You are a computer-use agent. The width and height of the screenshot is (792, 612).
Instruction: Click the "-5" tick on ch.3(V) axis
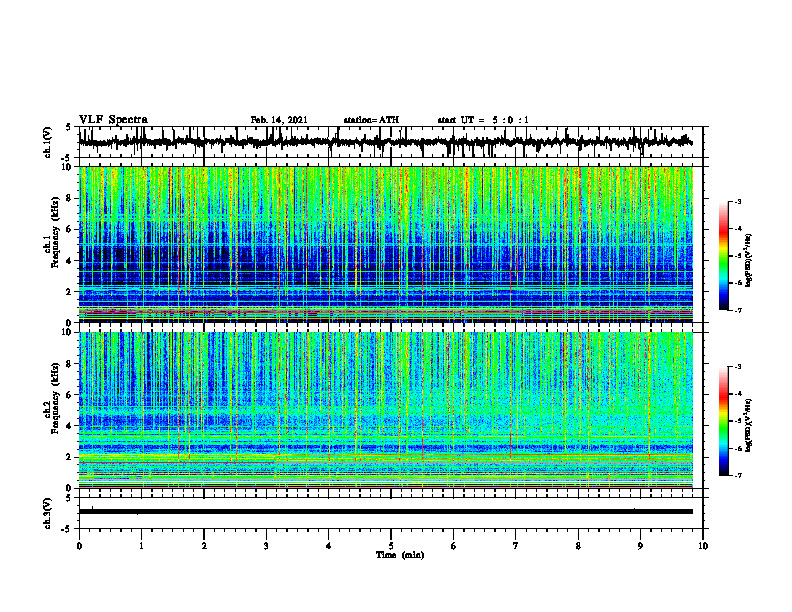(x=68, y=529)
